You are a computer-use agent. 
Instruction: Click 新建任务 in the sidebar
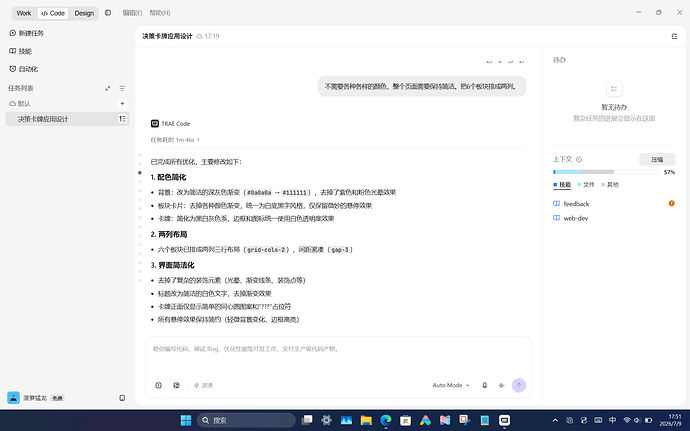[x=26, y=33]
